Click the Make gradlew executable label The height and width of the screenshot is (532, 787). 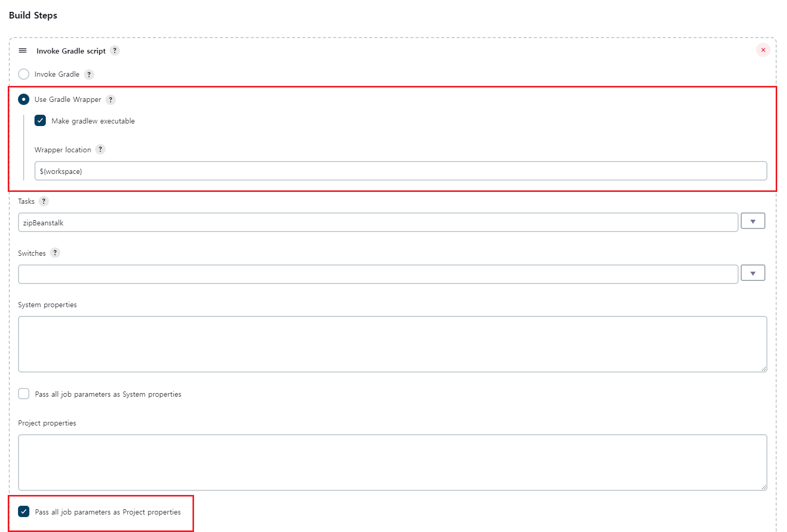(x=93, y=121)
